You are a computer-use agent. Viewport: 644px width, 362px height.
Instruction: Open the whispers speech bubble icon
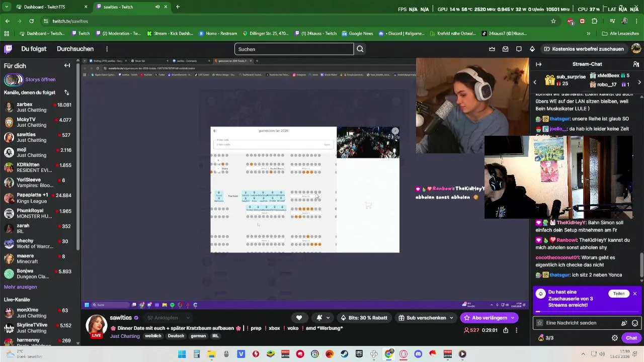point(519,49)
